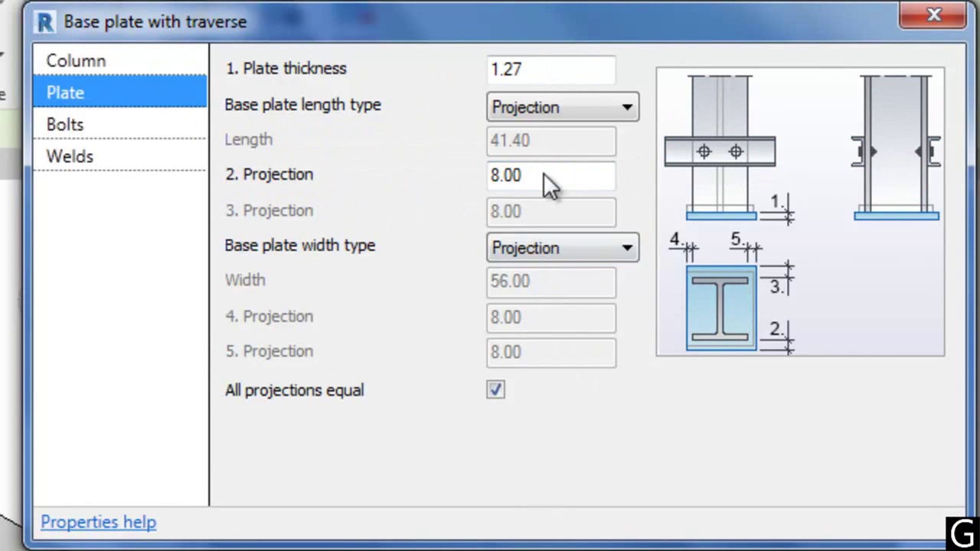980x551 pixels.
Task: Click the 5. Projection value field
Action: [x=550, y=352]
